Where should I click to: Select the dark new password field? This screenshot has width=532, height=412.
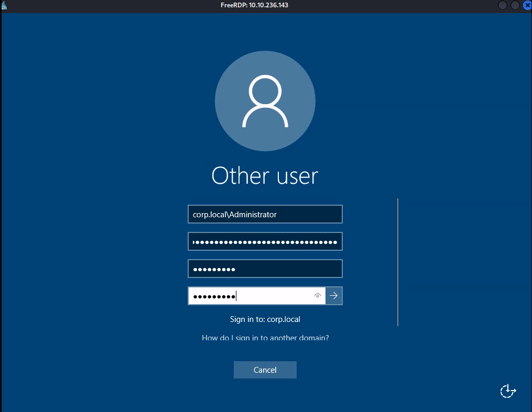[265, 269]
